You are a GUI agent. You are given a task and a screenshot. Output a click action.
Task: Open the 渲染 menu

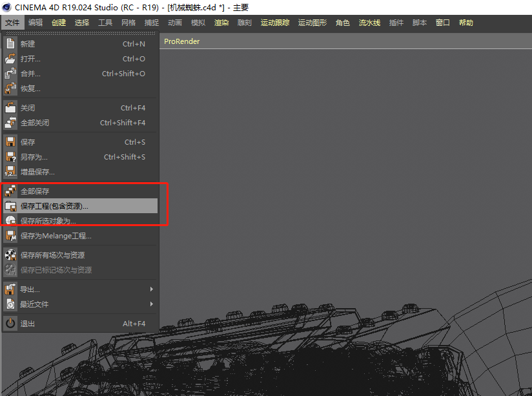click(x=221, y=23)
